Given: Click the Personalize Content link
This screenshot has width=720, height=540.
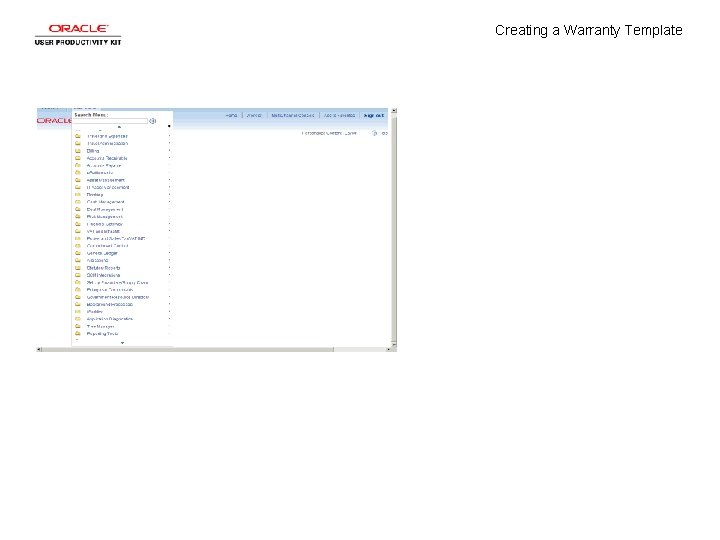Looking at the screenshot, I should [322, 133].
